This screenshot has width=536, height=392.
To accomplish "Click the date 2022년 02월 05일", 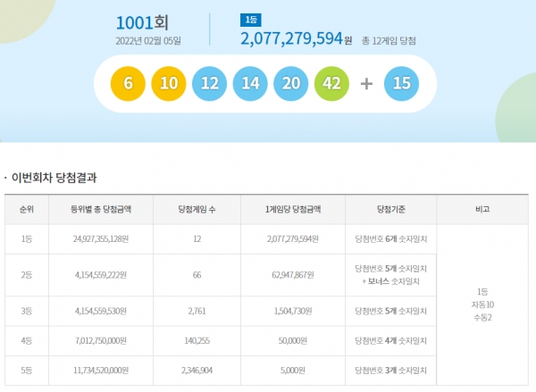I will coord(148,41).
